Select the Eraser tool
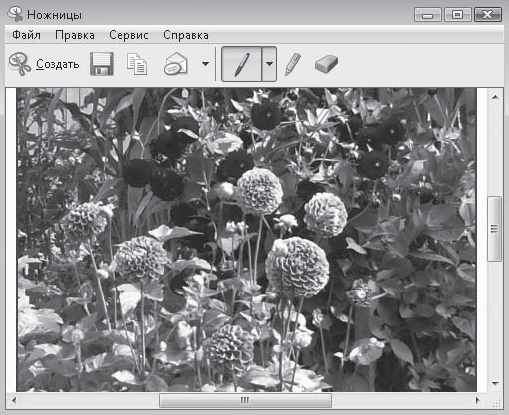509x415 pixels. click(x=326, y=64)
